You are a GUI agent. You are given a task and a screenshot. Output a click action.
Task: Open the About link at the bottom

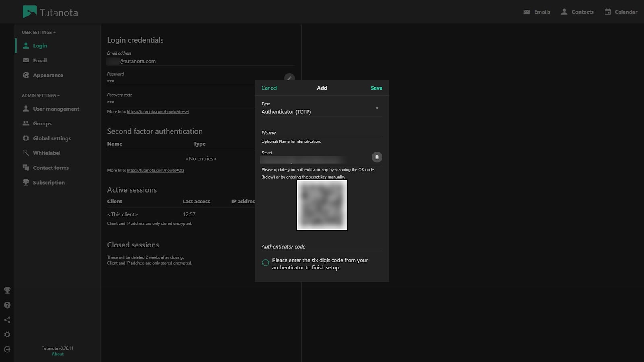57,354
